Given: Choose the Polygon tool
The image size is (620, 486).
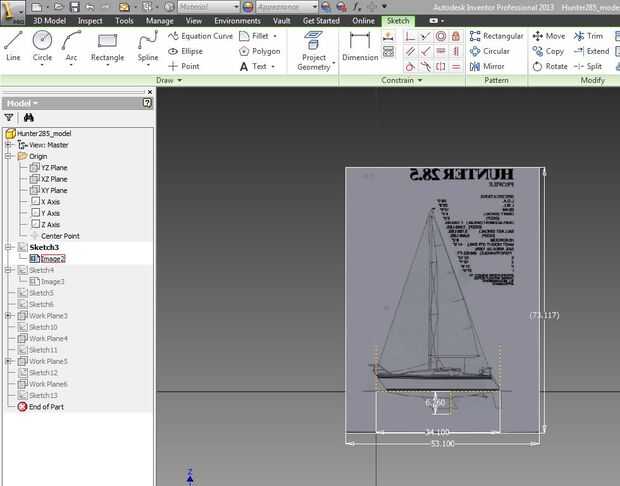Looking at the screenshot, I should (260, 51).
